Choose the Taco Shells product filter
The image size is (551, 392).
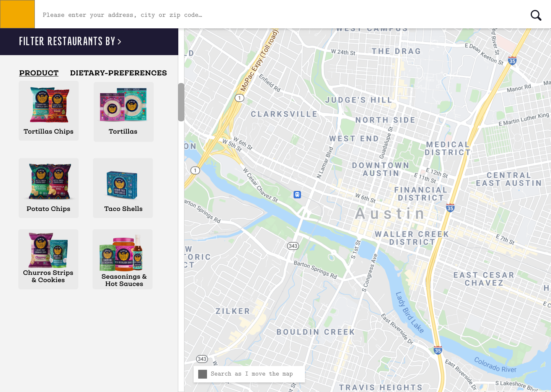click(123, 188)
